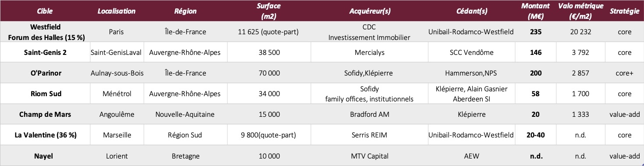The height and width of the screenshot is (166, 644).
Task: Click the Champ de Mars cell
Action: pos(46,114)
